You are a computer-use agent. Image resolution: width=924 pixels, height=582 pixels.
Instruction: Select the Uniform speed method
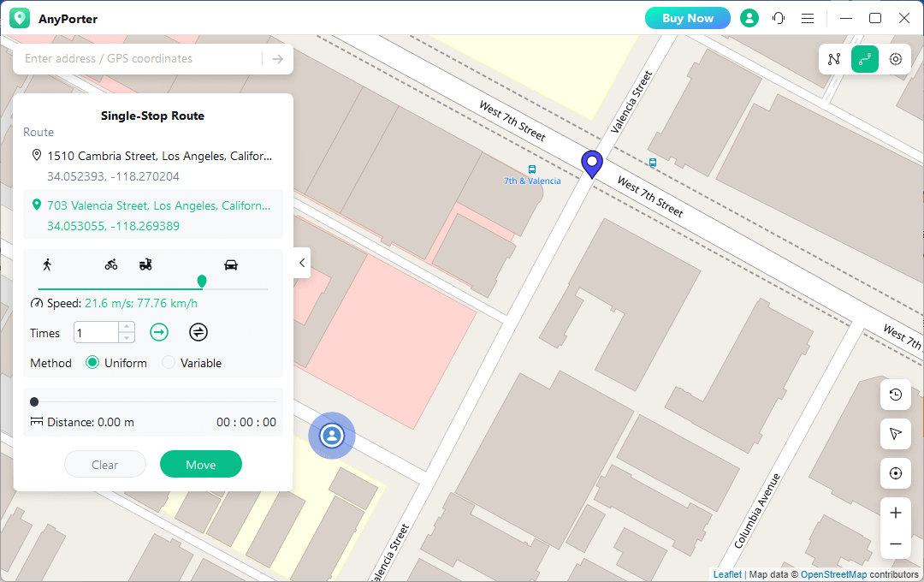tap(93, 363)
